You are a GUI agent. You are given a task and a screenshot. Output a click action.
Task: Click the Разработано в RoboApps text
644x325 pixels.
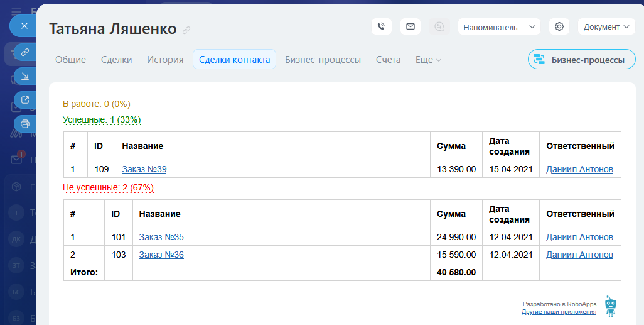pyautogui.click(x=559, y=304)
